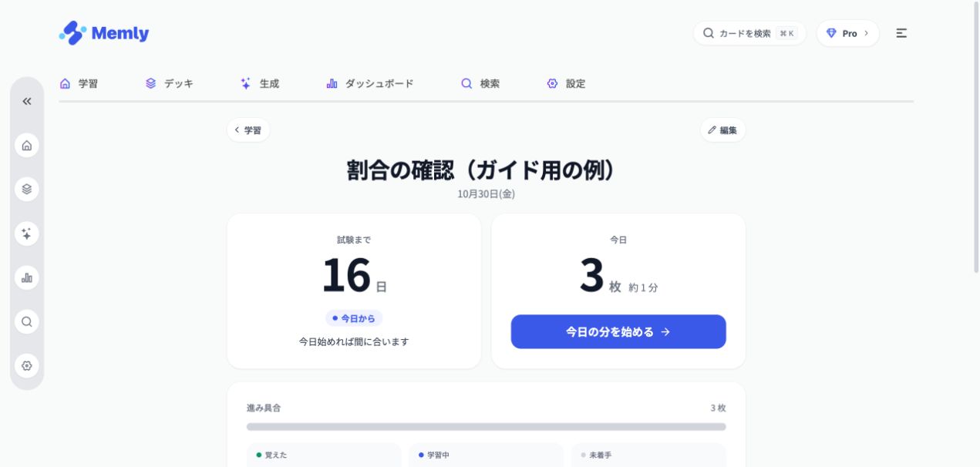The height and width of the screenshot is (467, 980).
Task: Click the 3 枚 count beside 進み具合
Action: [x=718, y=408]
